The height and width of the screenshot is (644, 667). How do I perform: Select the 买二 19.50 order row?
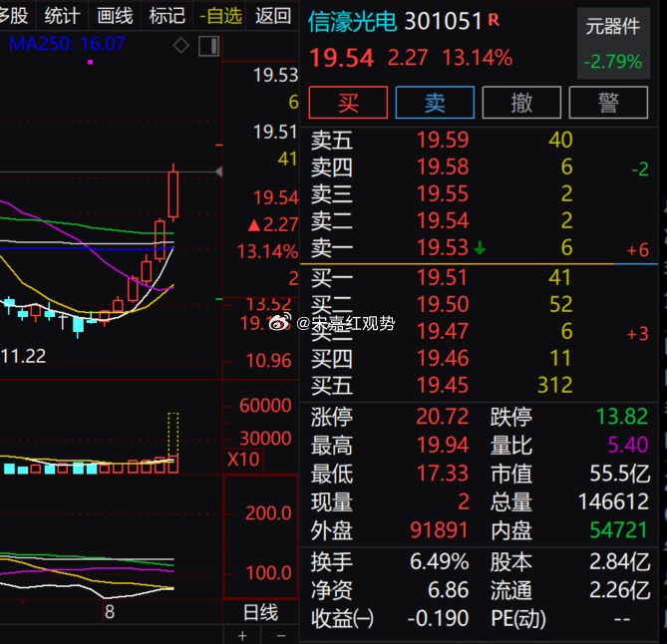(479, 304)
